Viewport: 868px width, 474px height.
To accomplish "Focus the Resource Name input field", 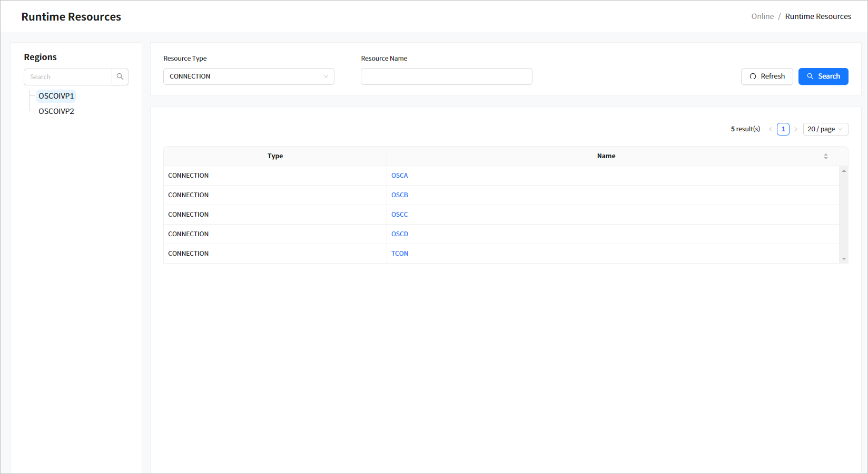I will tap(446, 76).
